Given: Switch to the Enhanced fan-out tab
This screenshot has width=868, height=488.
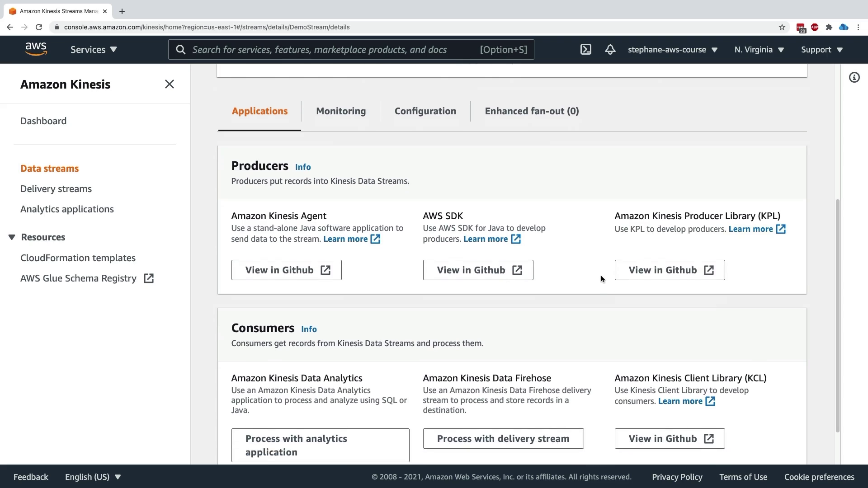Looking at the screenshot, I should [532, 111].
